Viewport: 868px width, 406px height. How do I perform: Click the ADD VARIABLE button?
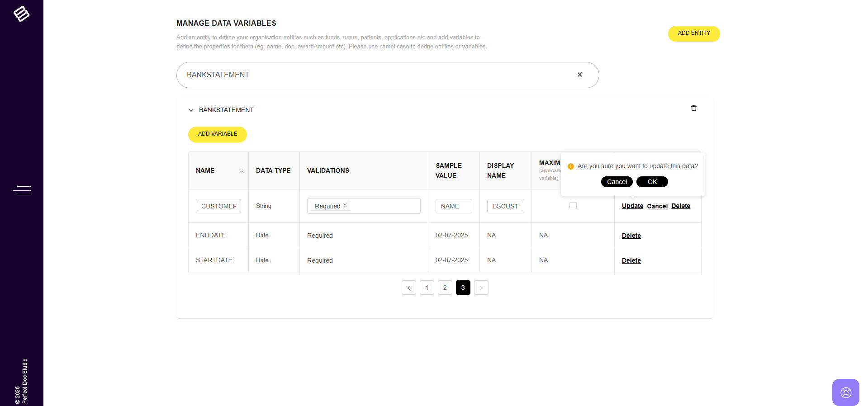click(217, 134)
